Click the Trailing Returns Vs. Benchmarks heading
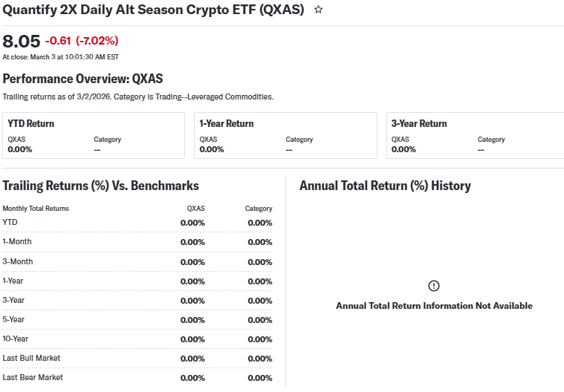The image size is (564, 392). [x=100, y=186]
